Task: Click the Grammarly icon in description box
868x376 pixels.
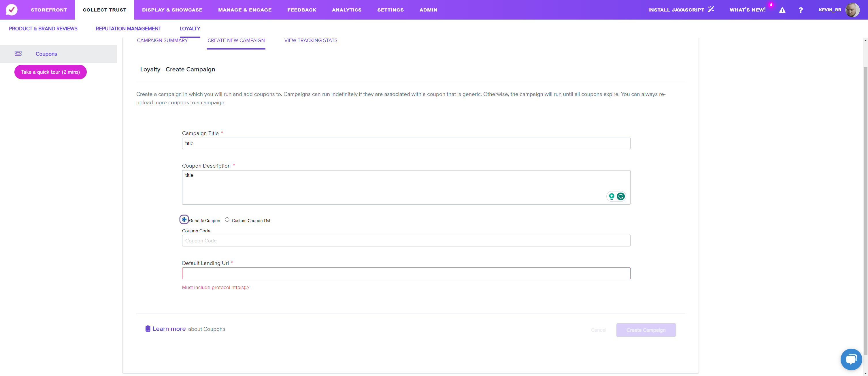Action: point(621,196)
